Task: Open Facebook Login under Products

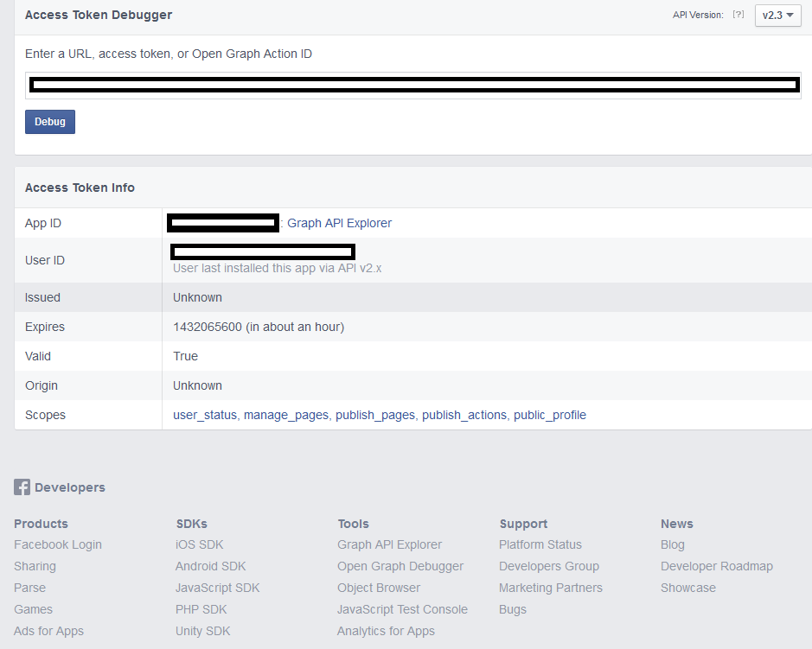Action: click(x=58, y=544)
